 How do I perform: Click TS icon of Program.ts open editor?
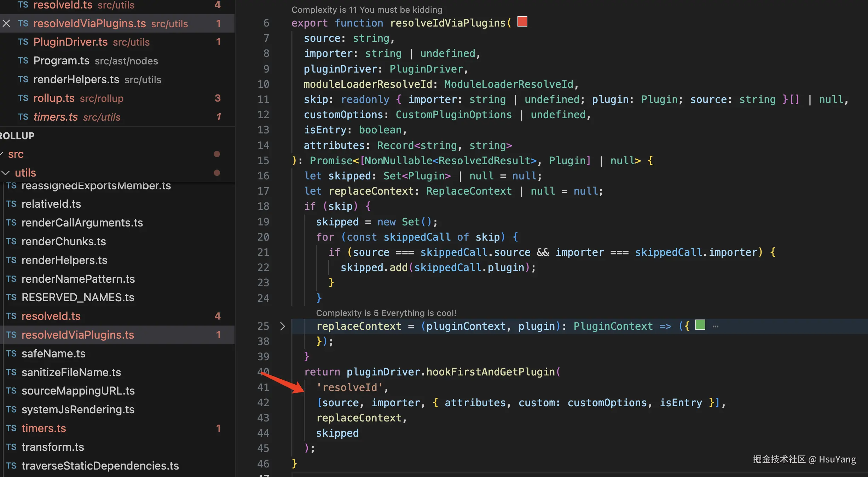[x=23, y=61]
